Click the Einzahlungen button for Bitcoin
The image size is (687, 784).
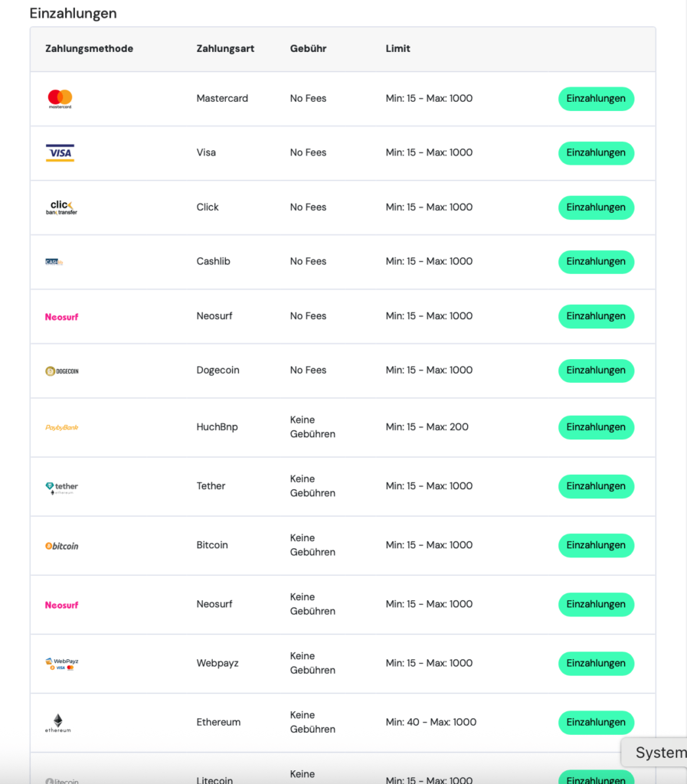tap(596, 545)
